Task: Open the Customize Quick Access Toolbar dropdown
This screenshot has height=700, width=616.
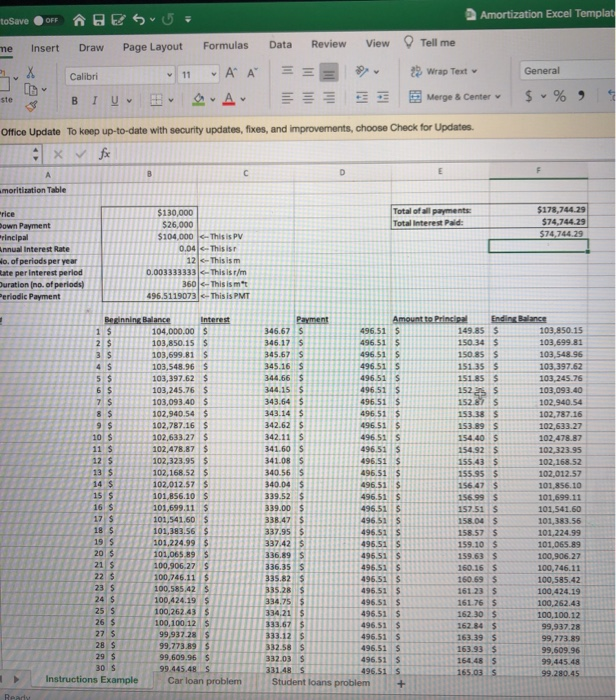Action: (188, 19)
